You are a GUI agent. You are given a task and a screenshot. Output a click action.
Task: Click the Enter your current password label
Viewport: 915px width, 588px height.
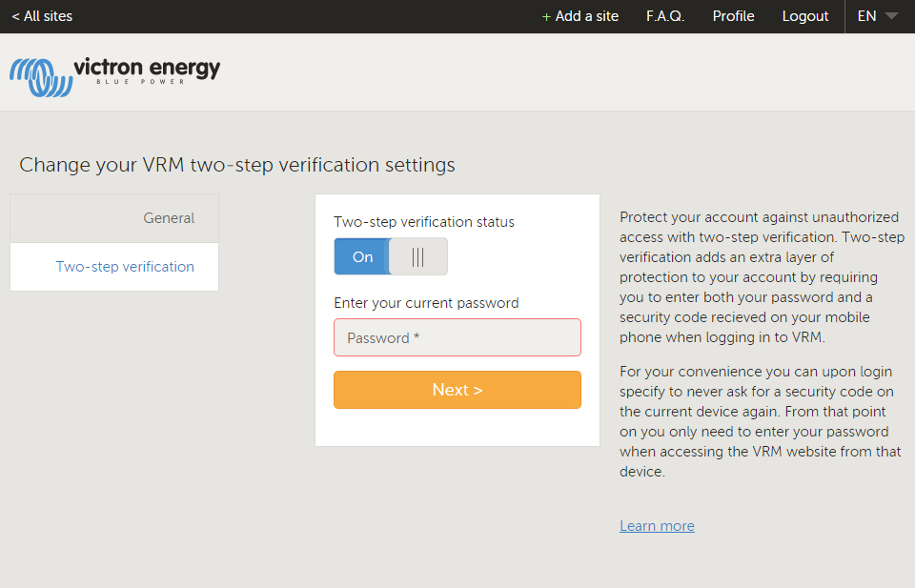click(426, 303)
